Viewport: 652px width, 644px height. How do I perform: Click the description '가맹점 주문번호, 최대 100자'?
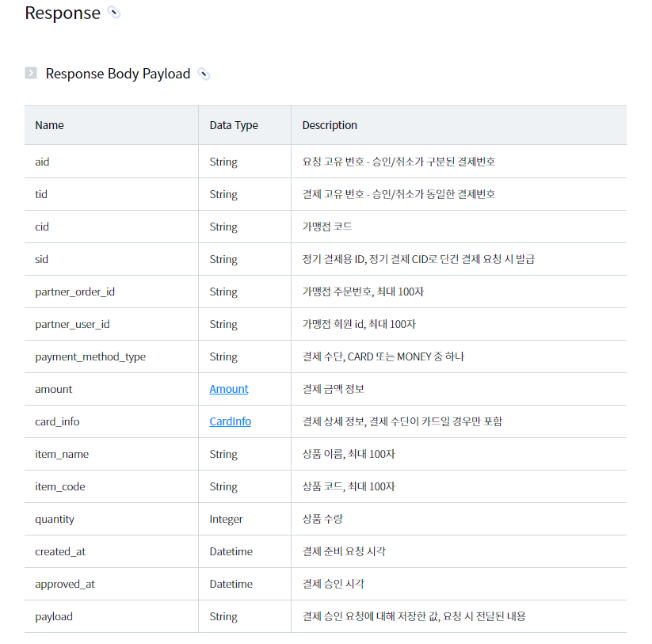click(x=363, y=292)
